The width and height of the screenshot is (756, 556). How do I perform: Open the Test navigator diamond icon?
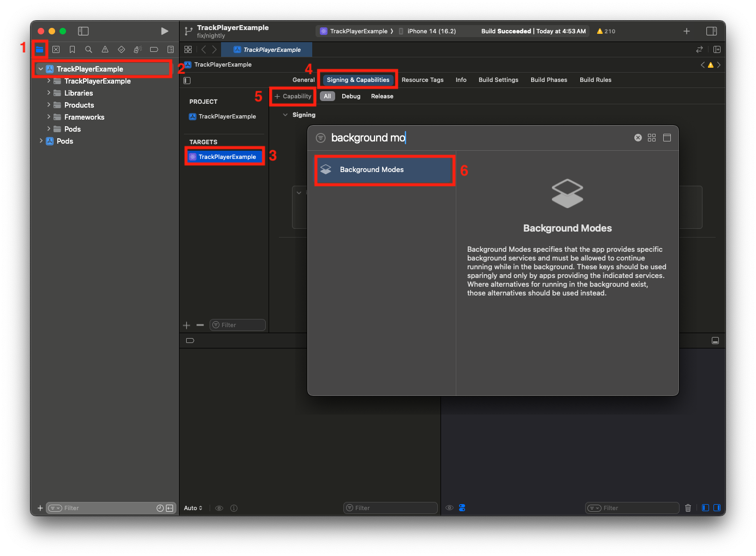121,49
